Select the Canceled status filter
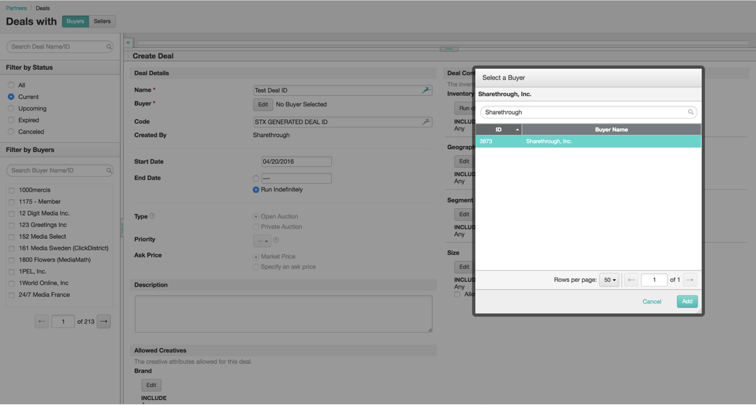Screen dimensions: 756x405 pyautogui.click(x=11, y=131)
